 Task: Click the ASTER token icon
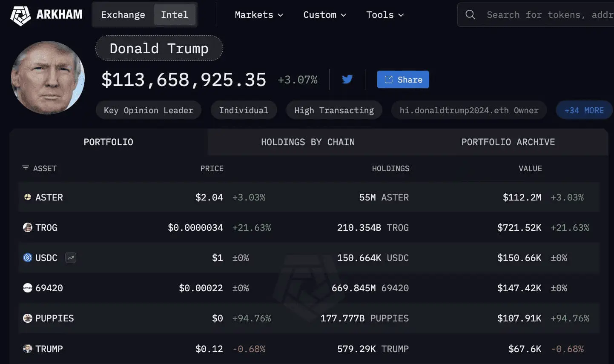[28, 197]
